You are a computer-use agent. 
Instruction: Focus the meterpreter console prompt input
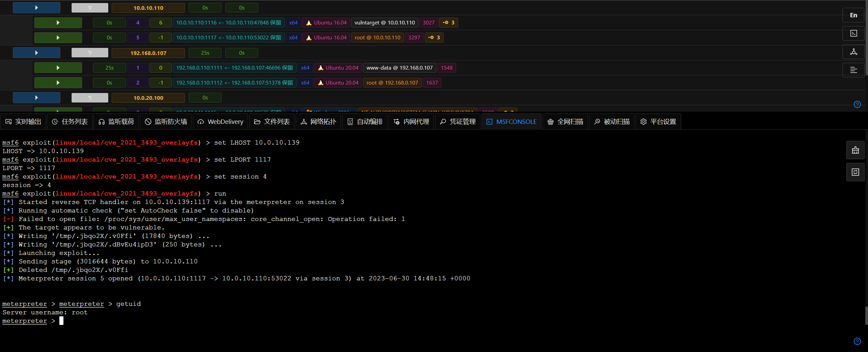click(x=61, y=321)
